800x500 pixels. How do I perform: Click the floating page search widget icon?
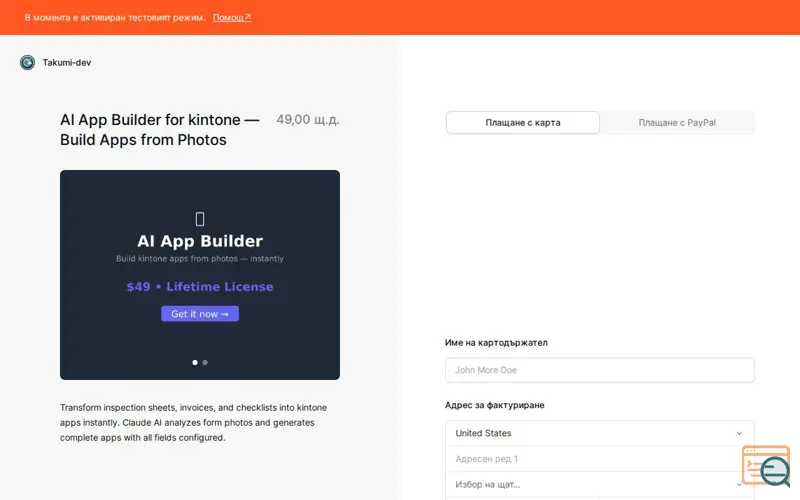click(x=766, y=466)
